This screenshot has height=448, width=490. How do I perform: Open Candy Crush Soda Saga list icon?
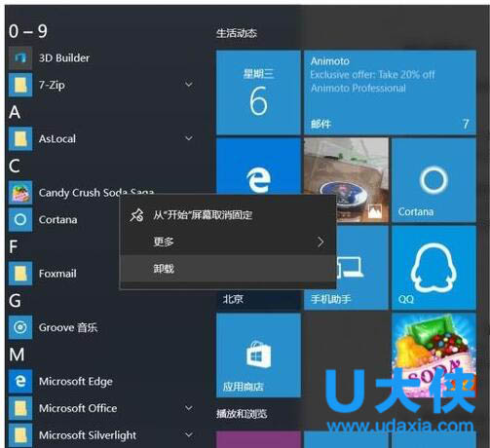(x=20, y=193)
